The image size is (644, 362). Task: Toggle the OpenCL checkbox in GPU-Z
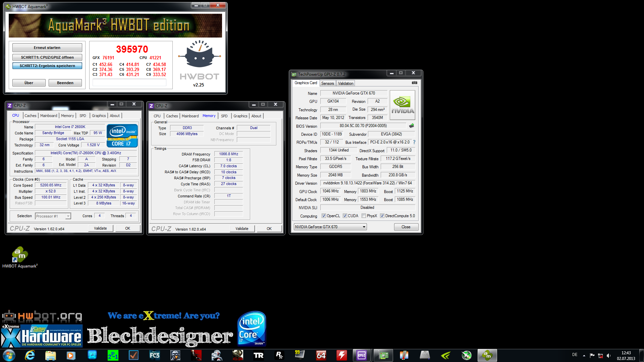pyautogui.click(x=324, y=216)
